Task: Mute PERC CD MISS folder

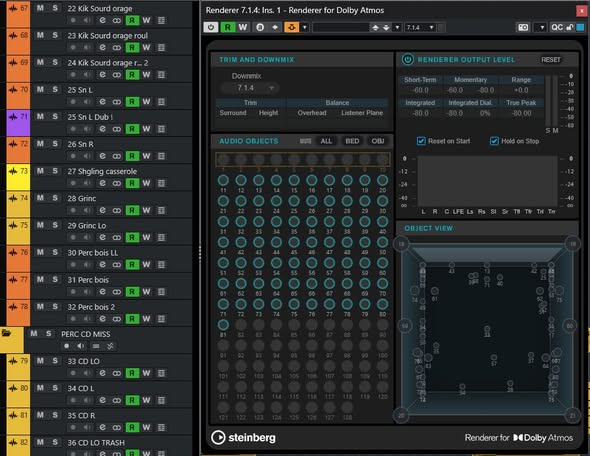Action: click(x=34, y=333)
